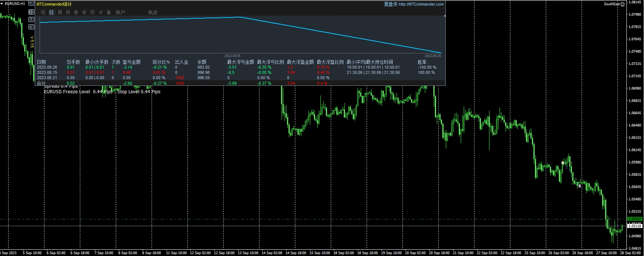644x256 pixels.
Task: Click the 日期 column header
Action: (41, 62)
